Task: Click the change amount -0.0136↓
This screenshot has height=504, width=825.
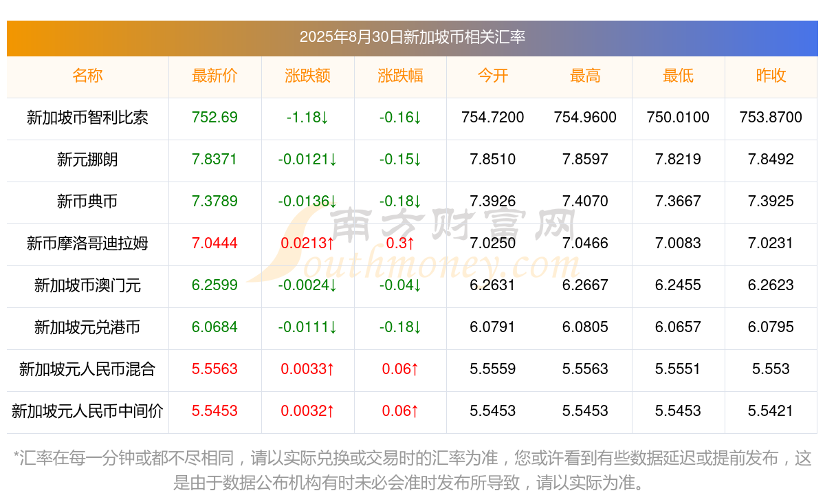Action: click(x=307, y=201)
